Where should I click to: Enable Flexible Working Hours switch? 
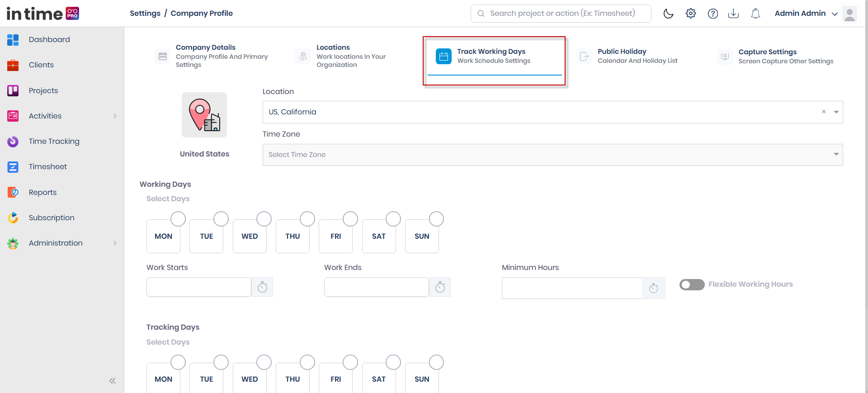[692, 284]
